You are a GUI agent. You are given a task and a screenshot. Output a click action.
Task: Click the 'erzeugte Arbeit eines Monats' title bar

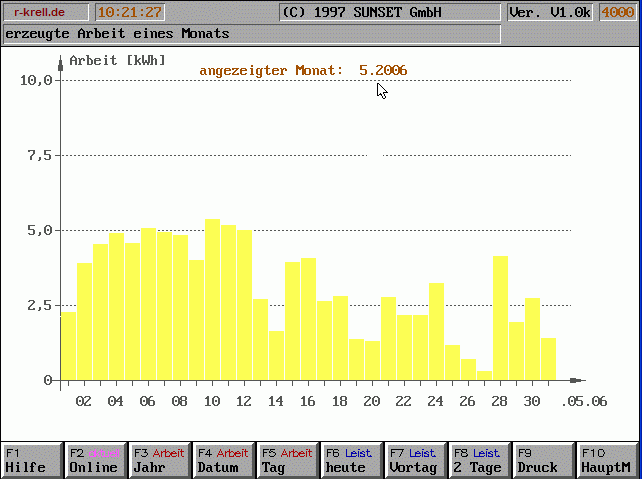click(x=250, y=34)
